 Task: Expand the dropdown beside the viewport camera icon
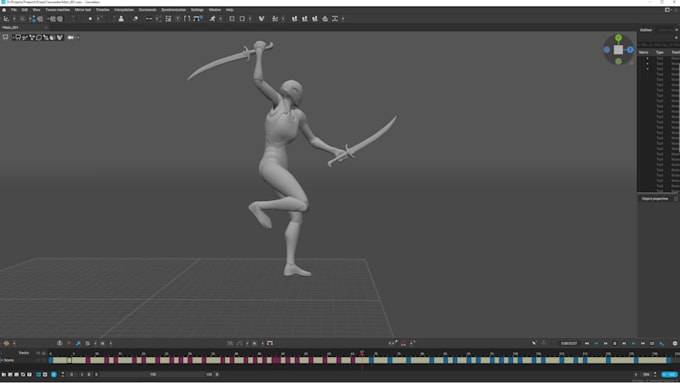point(77,37)
